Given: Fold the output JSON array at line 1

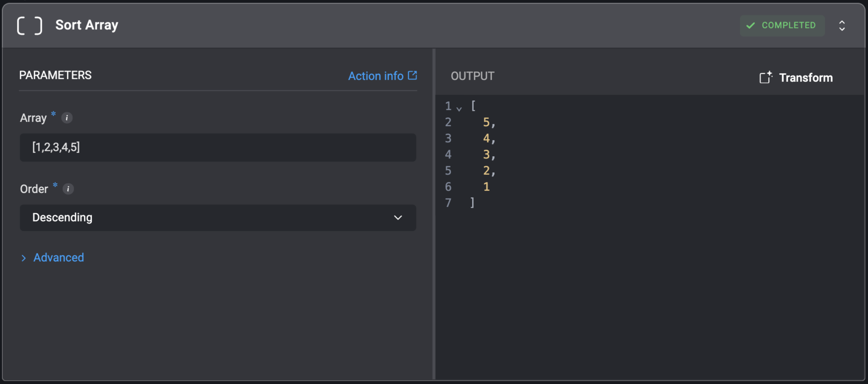Looking at the screenshot, I should 459,108.
